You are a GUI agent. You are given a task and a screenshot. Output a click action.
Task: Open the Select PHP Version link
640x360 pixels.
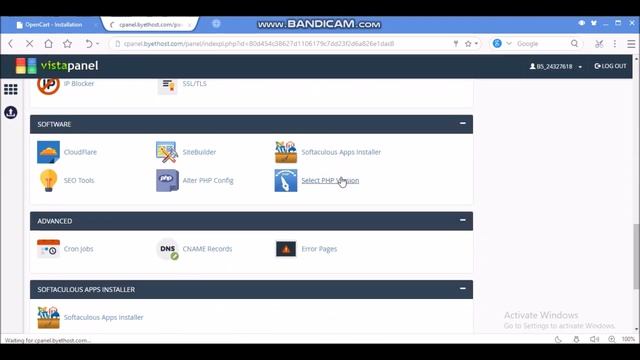tap(330, 180)
